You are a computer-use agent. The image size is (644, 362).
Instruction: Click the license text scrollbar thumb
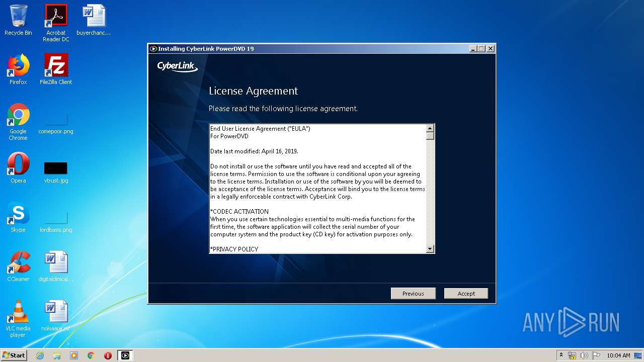430,136
